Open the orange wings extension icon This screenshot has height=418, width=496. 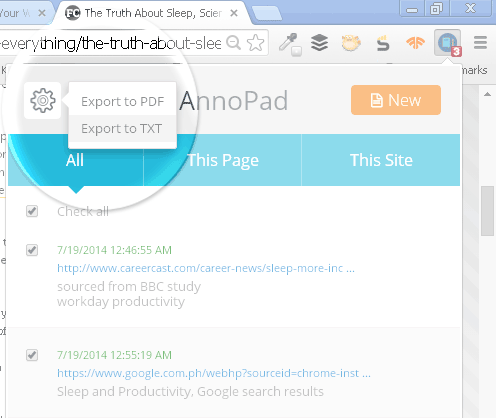(x=415, y=43)
